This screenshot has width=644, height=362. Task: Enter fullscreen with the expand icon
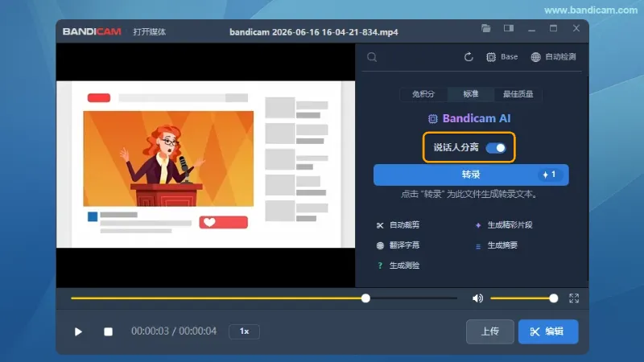click(574, 298)
